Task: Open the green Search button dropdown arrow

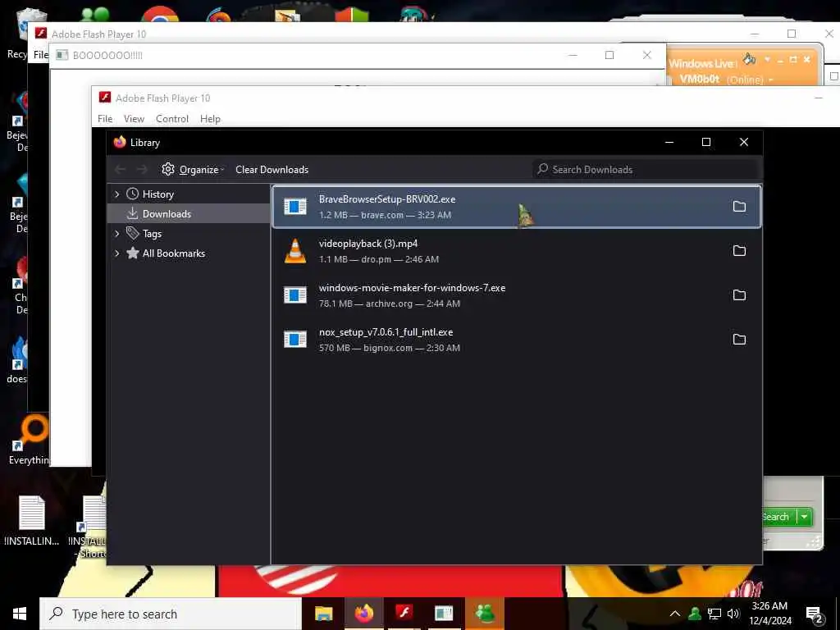Action: point(805,517)
